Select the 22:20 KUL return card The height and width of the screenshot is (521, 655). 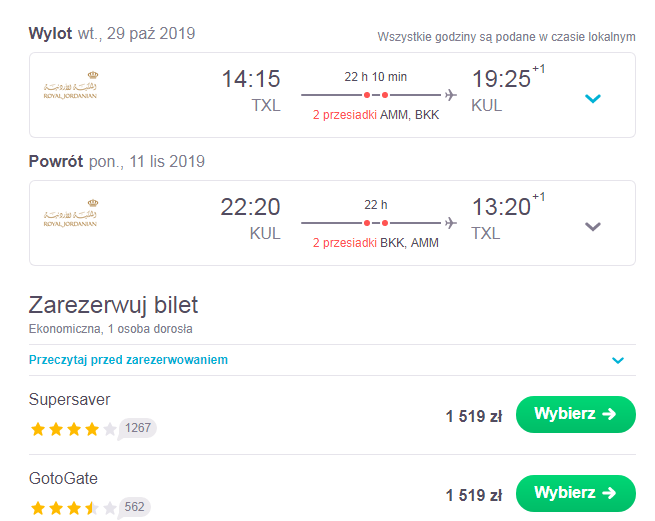pos(332,223)
